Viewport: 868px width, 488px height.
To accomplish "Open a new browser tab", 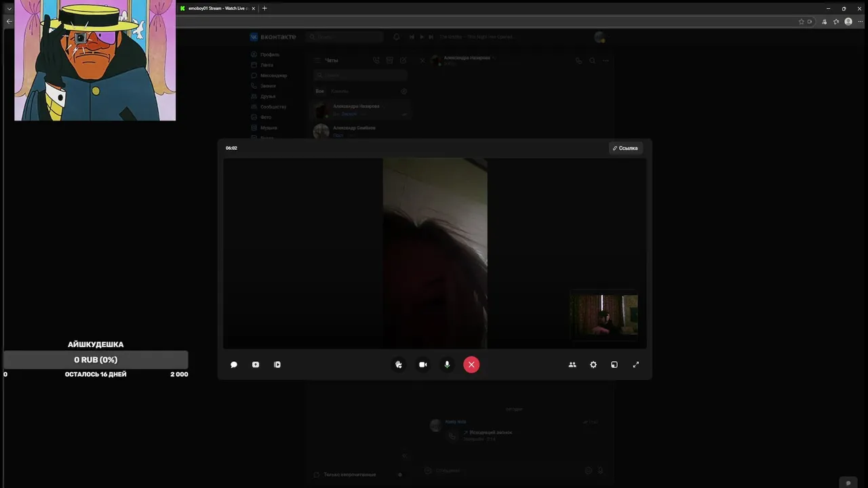I will click(x=264, y=8).
